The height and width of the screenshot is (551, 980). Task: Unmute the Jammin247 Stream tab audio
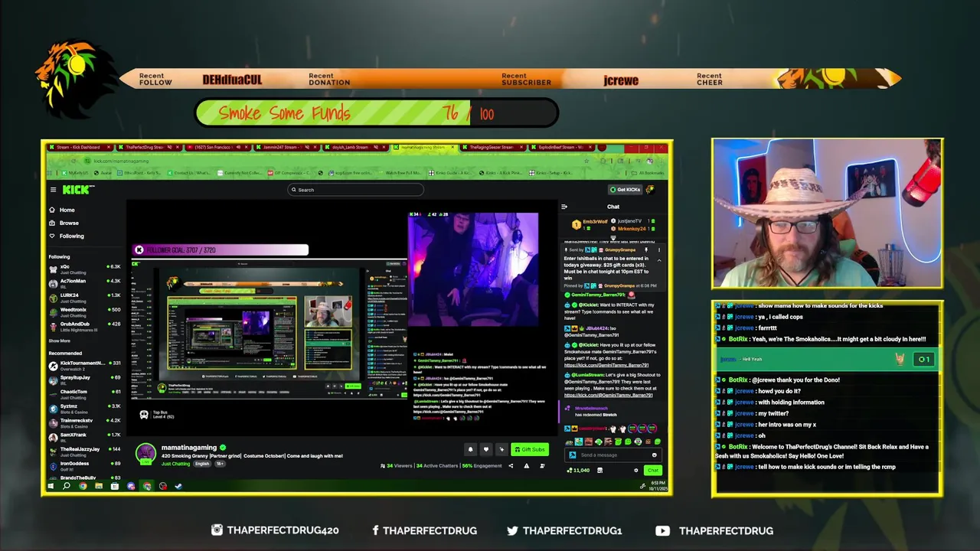click(x=308, y=147)
